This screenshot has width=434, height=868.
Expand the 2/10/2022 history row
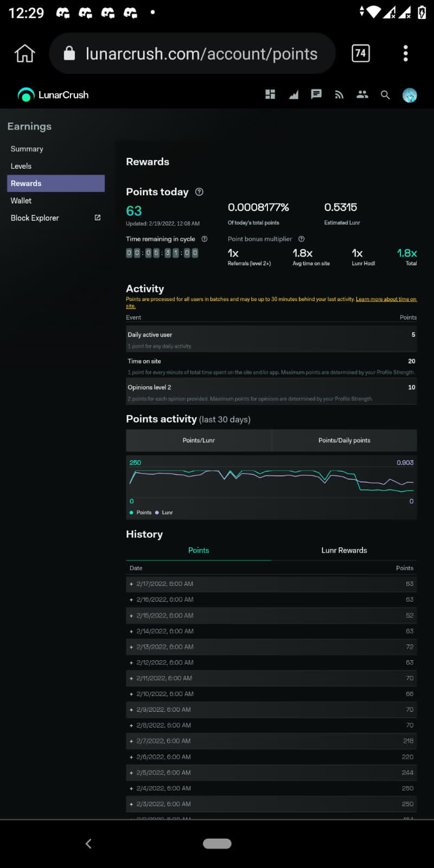[x=271, y=694]
